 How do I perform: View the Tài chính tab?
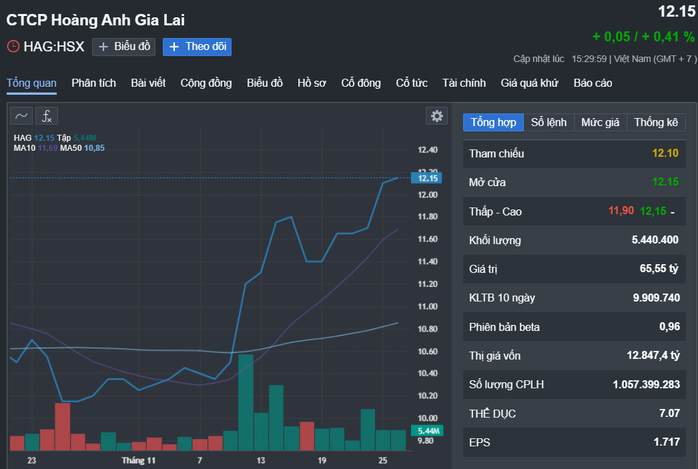pyautogui.click(x=464, y=83)
